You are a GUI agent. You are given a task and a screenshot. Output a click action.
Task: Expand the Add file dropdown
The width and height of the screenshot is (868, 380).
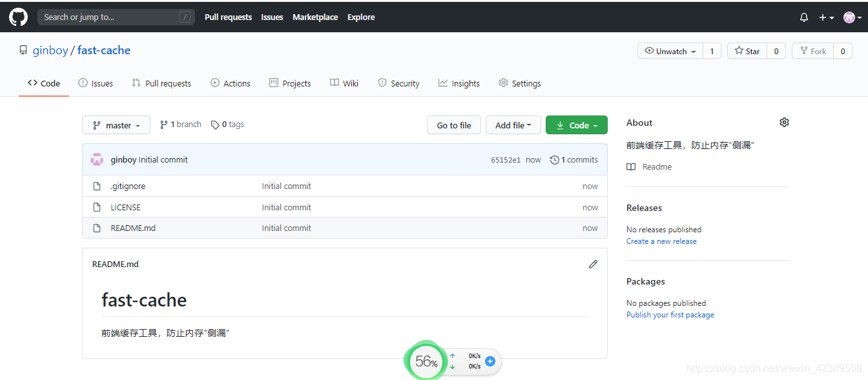[513, 125]
